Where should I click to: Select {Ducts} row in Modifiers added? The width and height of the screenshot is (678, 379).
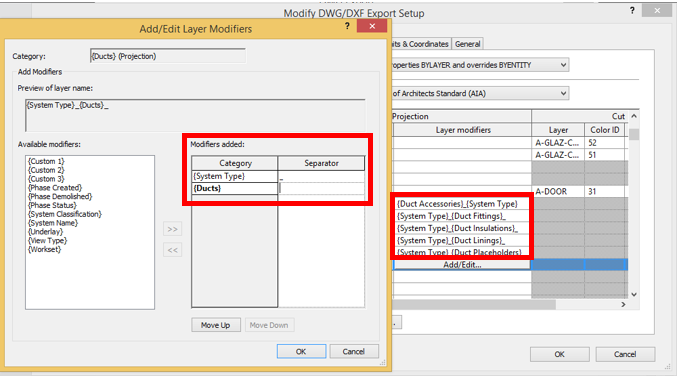pyautogui.click(x=235, y=188)
